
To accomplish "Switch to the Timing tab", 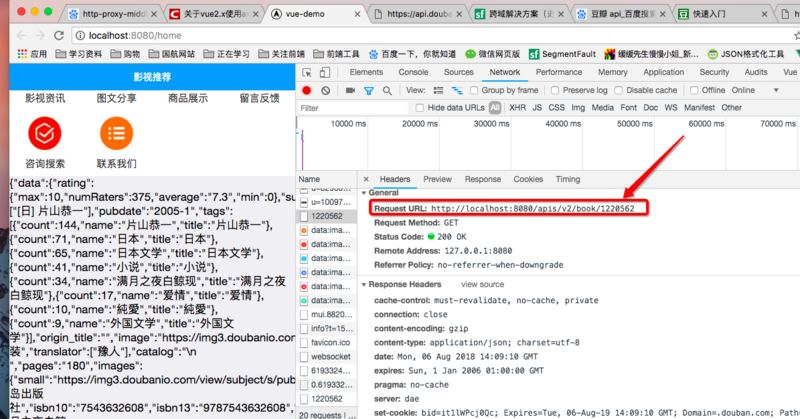I will coord(568,179).
